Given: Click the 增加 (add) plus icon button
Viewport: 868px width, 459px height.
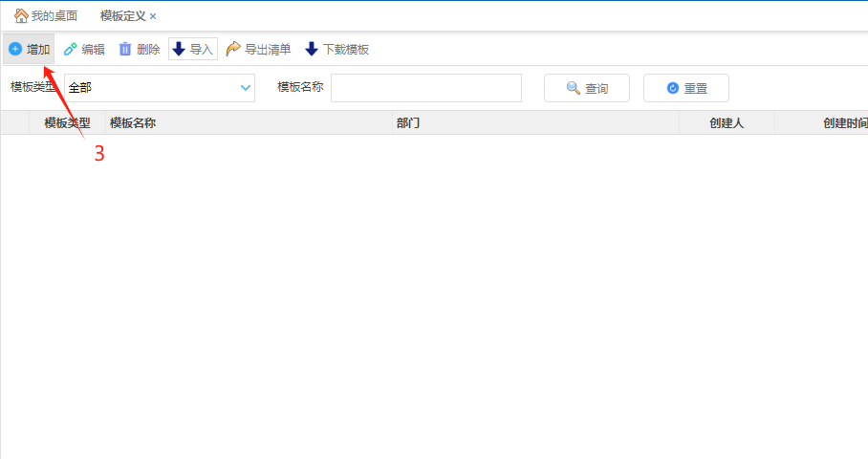Looking at the screenshot, I should [15, 49].
